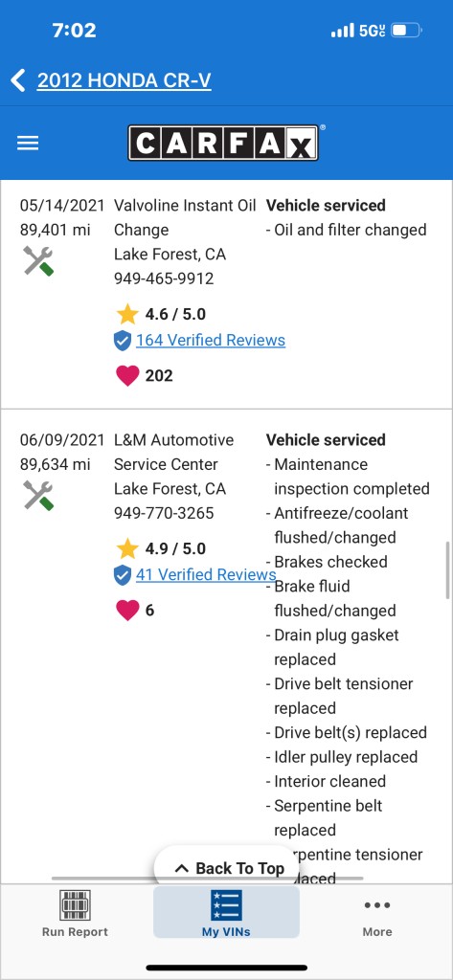Tap the star rating 4.6 / 5.0
This screenshot has height=980, width=453.
coord(162,314)
